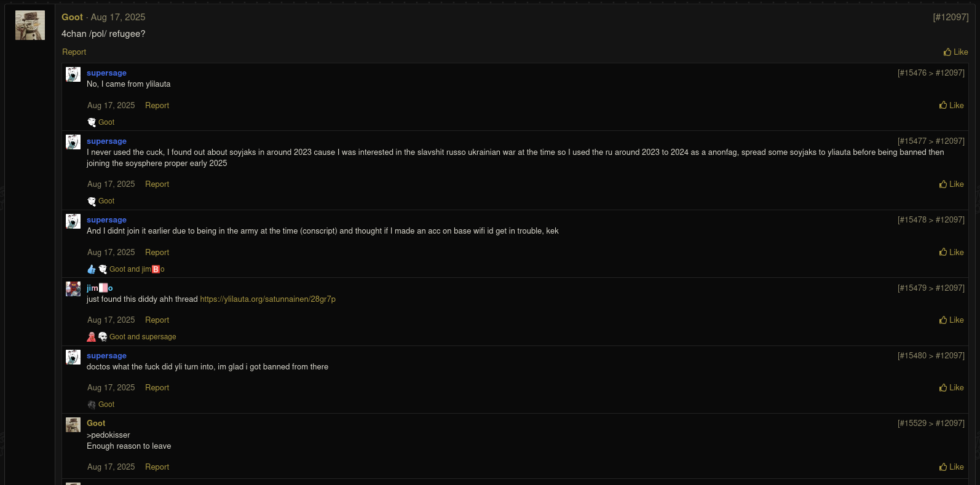Viewport: 980px width, 485px height.
Task: Click thumbs-up reaction emoji under conscript reply
Action: [x=92, y=269]
